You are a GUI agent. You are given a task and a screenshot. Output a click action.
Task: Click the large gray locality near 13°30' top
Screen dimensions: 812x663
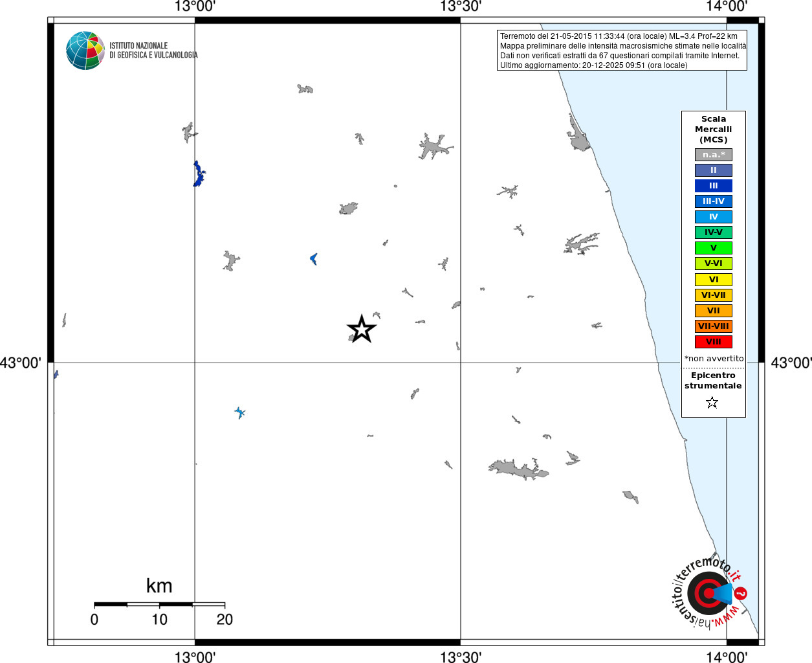tap(433, 146)
